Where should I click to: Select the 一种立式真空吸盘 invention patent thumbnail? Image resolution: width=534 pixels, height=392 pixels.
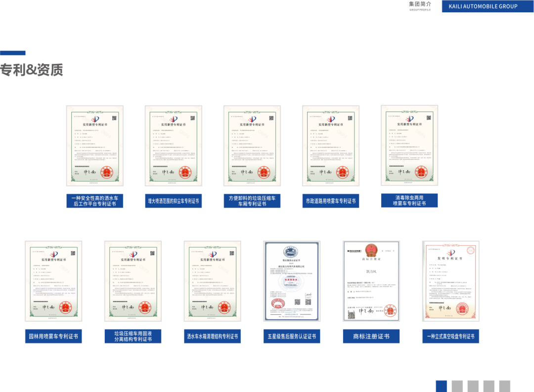451,281
